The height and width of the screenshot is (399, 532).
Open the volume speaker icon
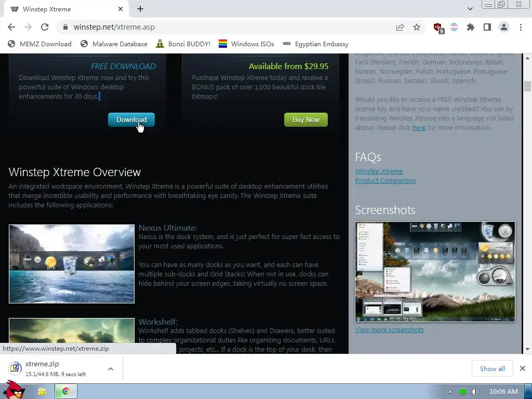pos(475,392)
